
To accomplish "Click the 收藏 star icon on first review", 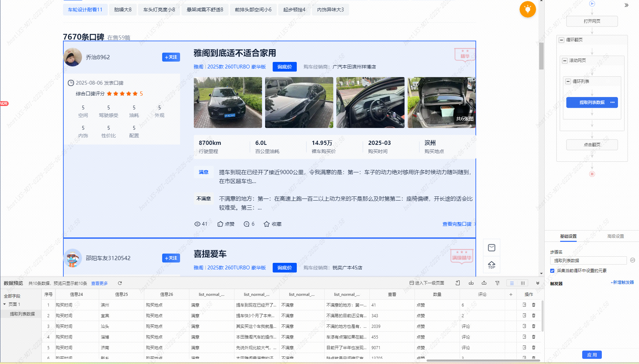I will [x=266, y=224].
